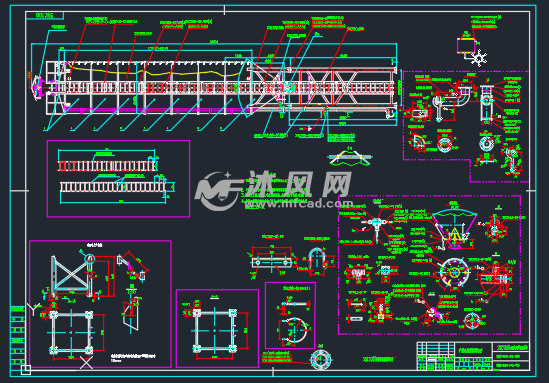Select the round tank plan with yellow center

(454, 272)
